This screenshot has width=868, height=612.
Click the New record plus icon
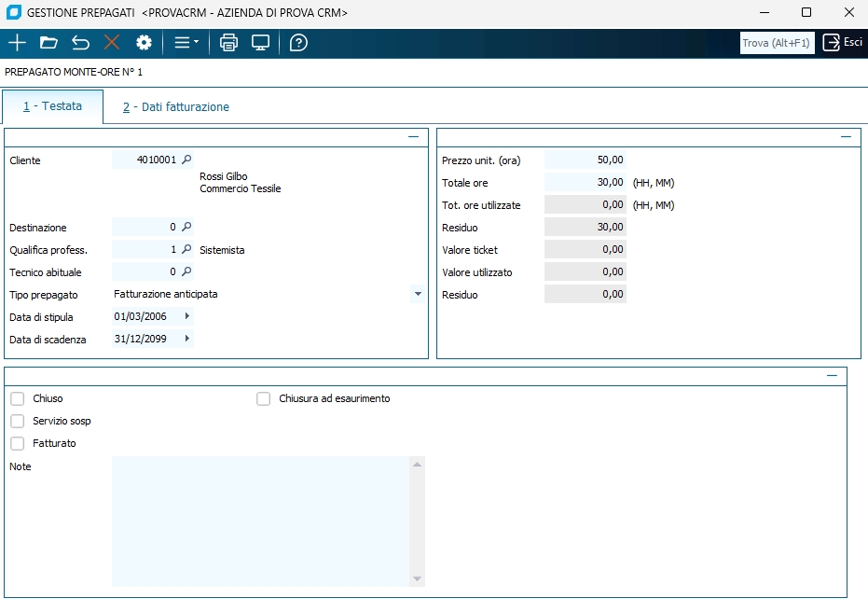17,43
